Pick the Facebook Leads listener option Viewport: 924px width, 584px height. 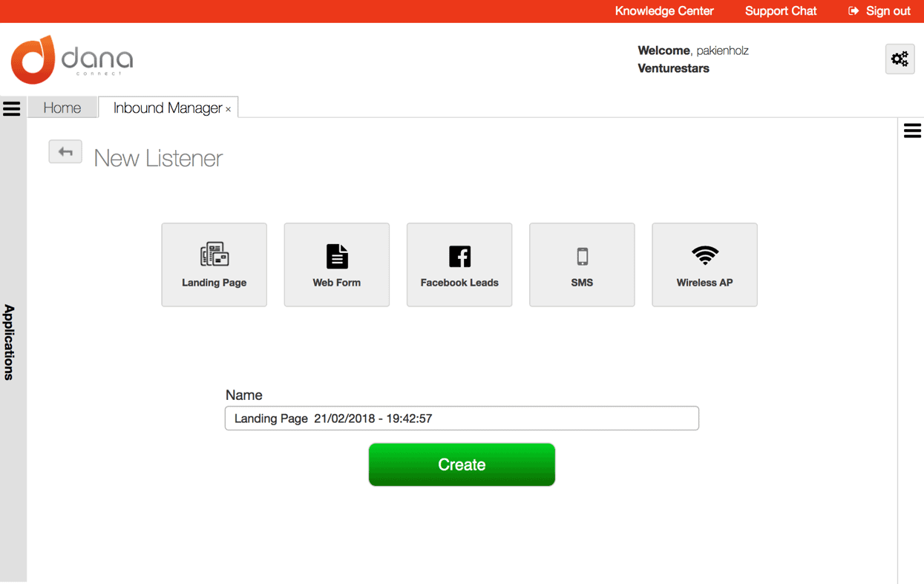(x=459, y=265)
